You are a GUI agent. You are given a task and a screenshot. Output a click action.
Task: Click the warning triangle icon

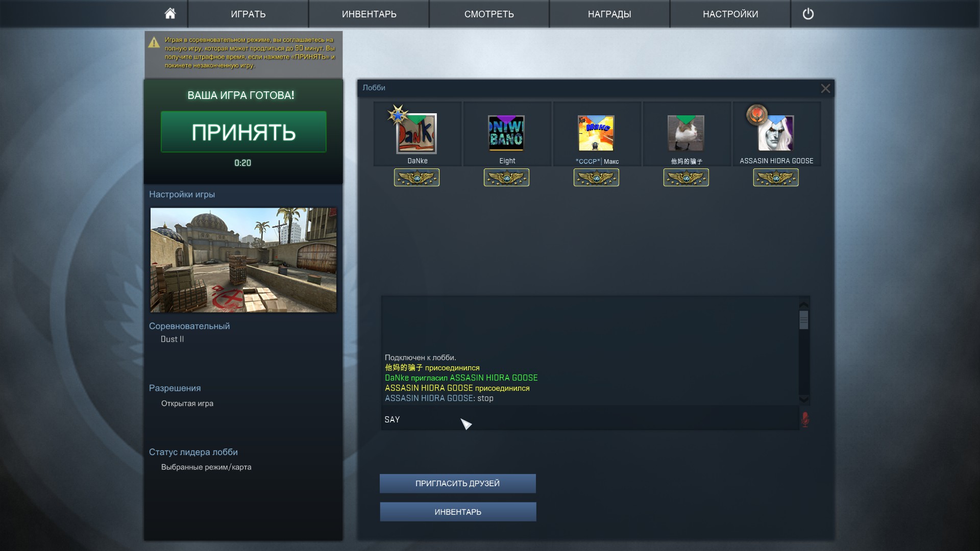pyautogui.click(x=154, y=43)
